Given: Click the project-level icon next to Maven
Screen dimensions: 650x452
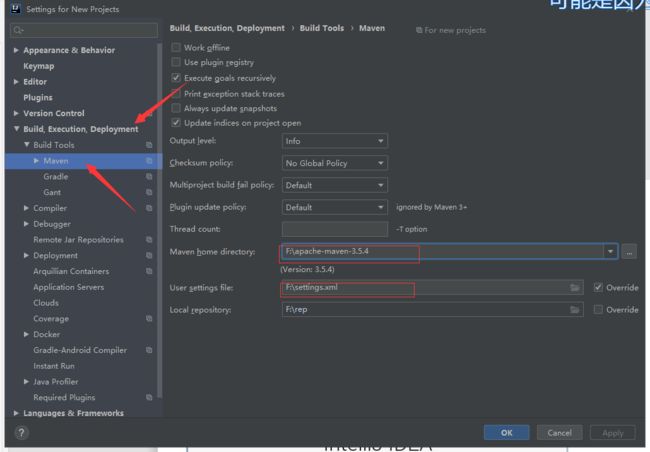Looking at the screenshot, I should [x=149, y=160].
